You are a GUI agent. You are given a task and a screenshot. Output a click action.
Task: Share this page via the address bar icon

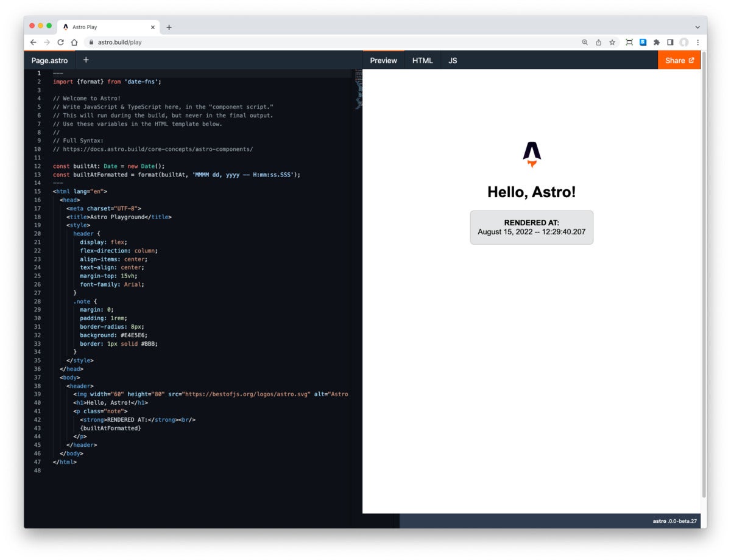[598, 43]
